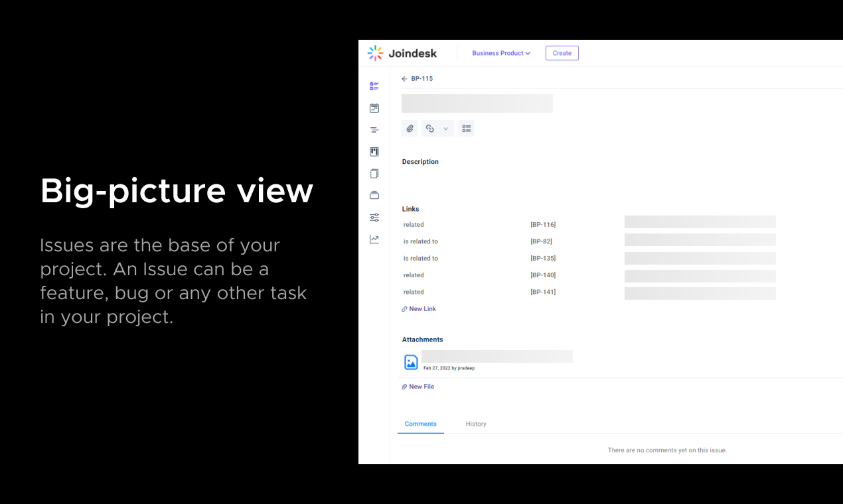Click the paperclip attach icon on the issue
The height and width of the screenshot is (504, 843).
[410, 128]
